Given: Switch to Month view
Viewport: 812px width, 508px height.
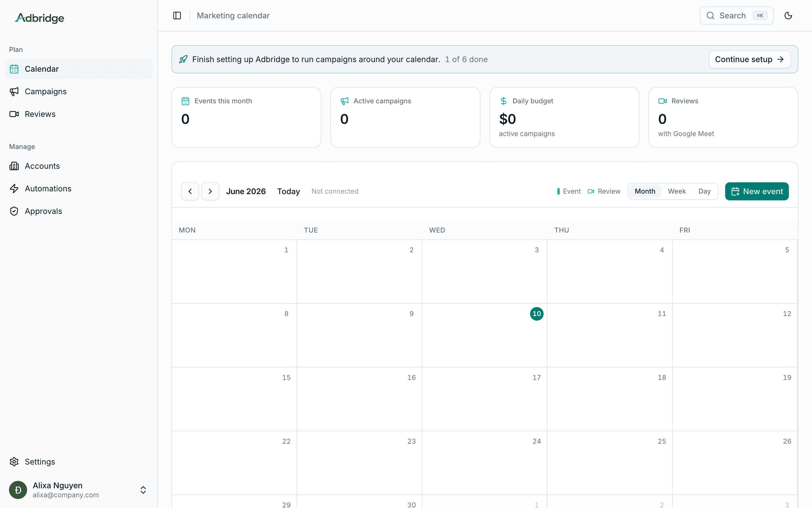Looking at the screenshot, I should [x=645, y=191].
